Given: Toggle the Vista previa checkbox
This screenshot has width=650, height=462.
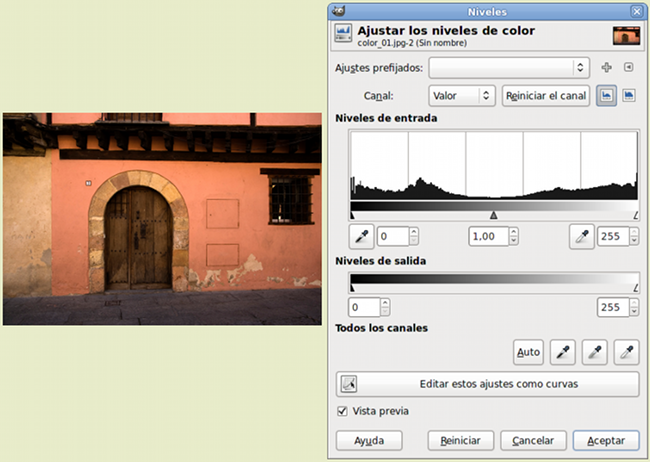Looking at the screenshot, I should point(342,411).
